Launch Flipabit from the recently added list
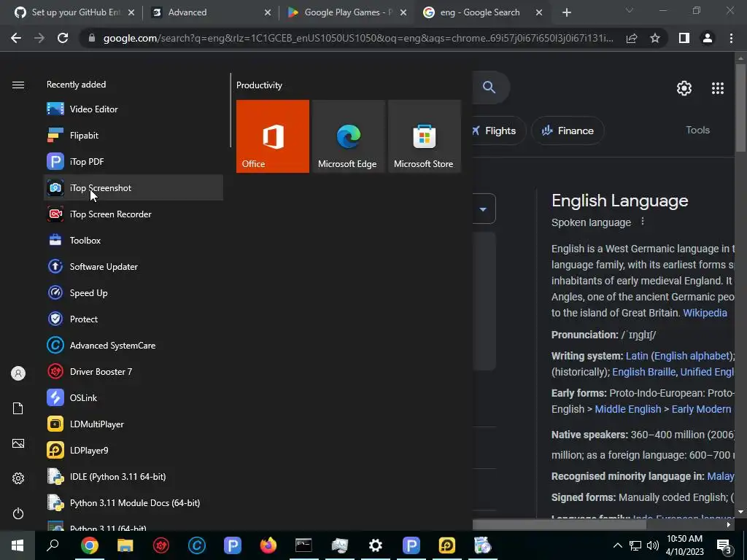 [x=133, y=135]
